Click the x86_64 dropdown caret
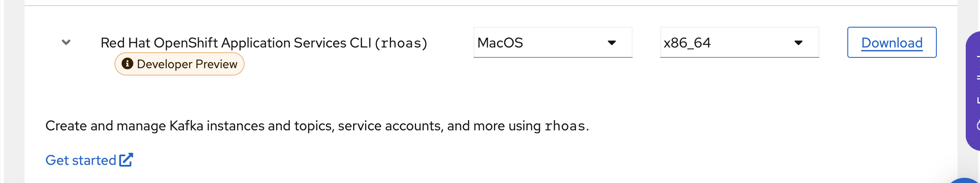Viewport: 980px width, 183px height. [x=798, y=43]
